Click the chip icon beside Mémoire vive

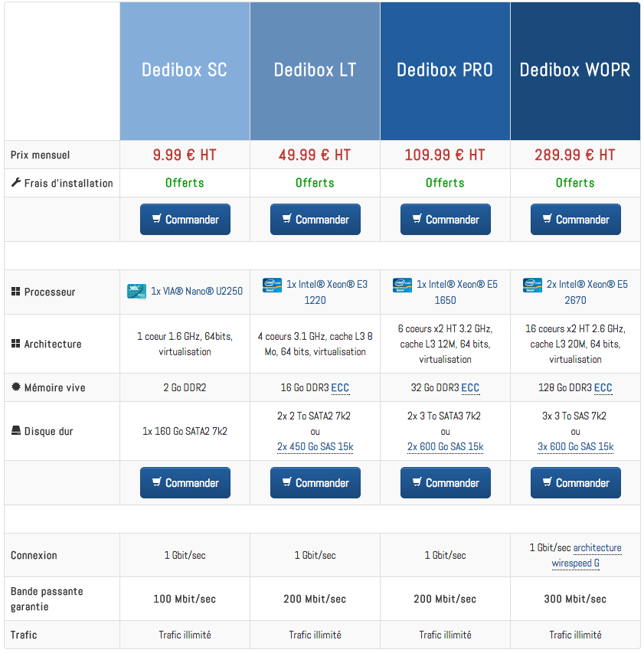point(16,387)
